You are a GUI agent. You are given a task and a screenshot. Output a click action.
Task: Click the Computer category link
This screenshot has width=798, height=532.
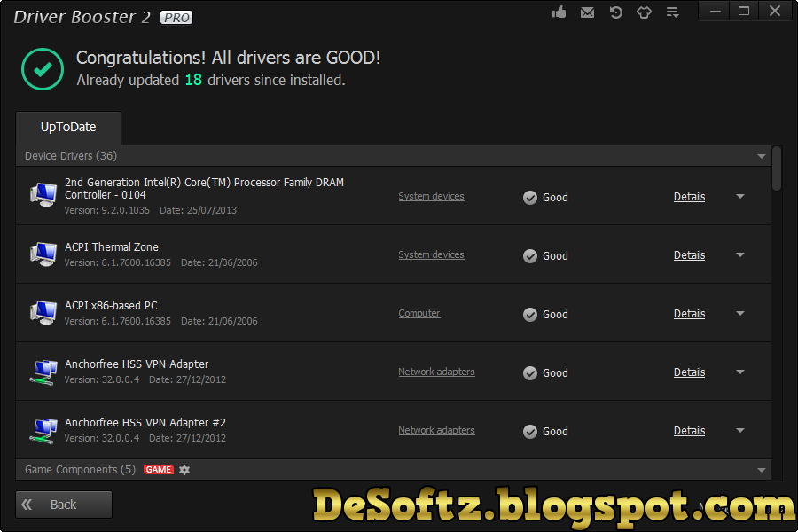[x=419, y=314]
